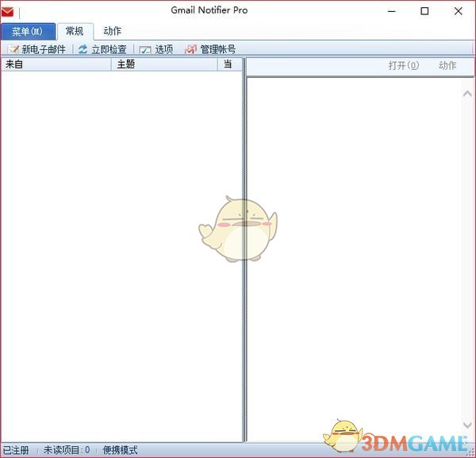The width and height of the screenshot is (476, 458).
Task: Open the 菜单(M) menu button
Action: coord(28,32)
